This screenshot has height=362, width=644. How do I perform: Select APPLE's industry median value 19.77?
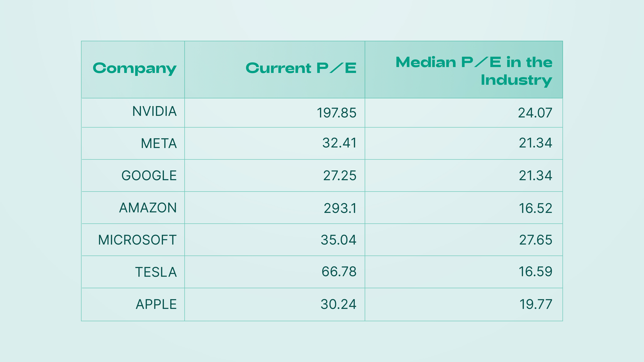(535, 304)
